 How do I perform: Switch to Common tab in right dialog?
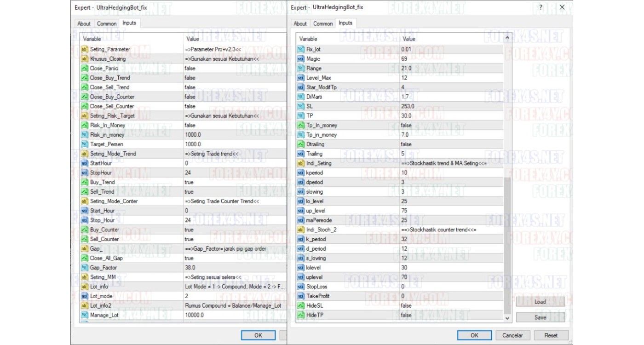(x=323, y=23)
